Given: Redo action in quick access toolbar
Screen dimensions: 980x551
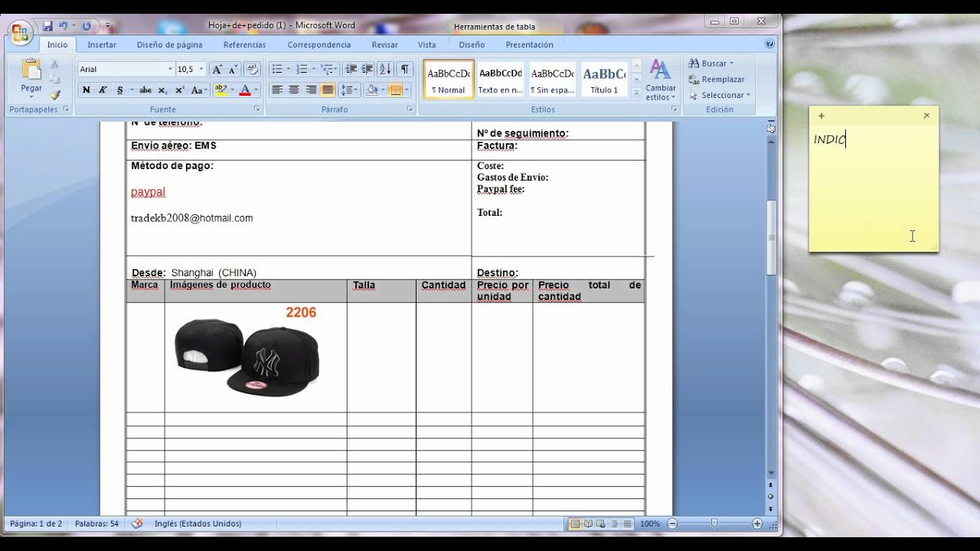Looking at the screenshot, I should tap(86, 25).
